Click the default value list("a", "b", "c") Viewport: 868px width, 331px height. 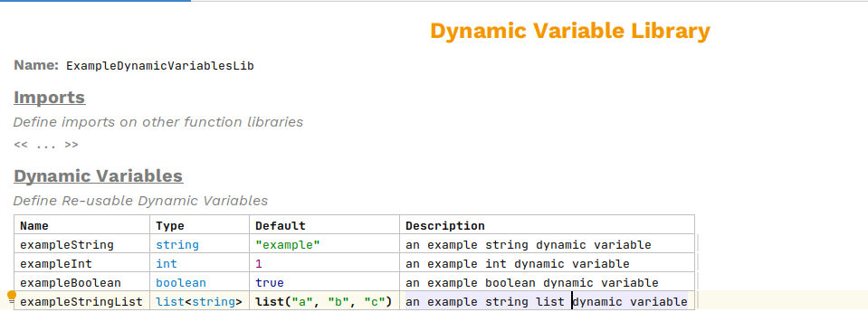(x=324, y=301)
